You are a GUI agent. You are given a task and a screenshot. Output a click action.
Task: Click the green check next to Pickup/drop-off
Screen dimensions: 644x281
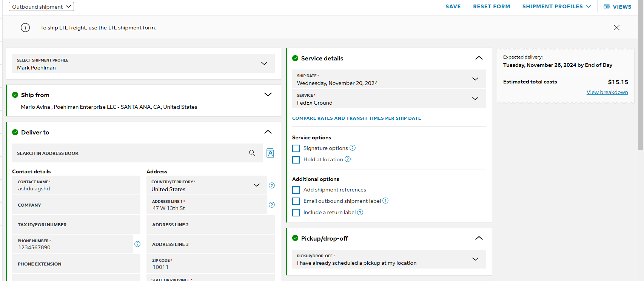tap(295, 238)
